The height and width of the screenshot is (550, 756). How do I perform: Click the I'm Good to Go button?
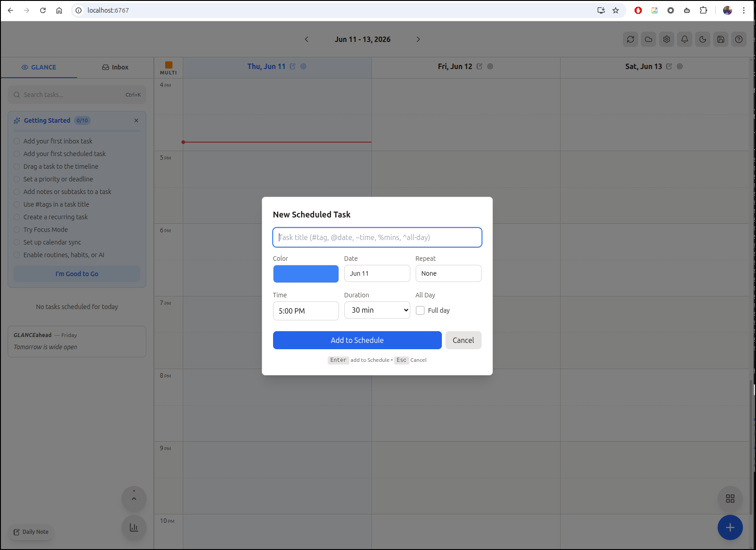click(x=77, y=274)
